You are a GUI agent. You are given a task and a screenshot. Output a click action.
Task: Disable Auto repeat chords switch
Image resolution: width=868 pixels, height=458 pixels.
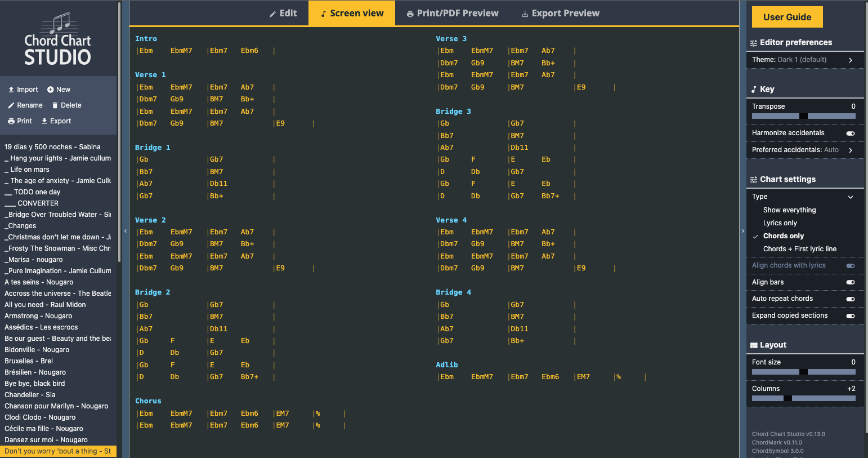coord(851,299)
